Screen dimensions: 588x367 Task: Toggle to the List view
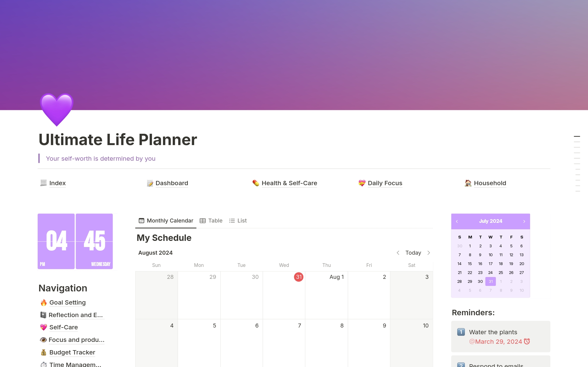click(239, 220)
